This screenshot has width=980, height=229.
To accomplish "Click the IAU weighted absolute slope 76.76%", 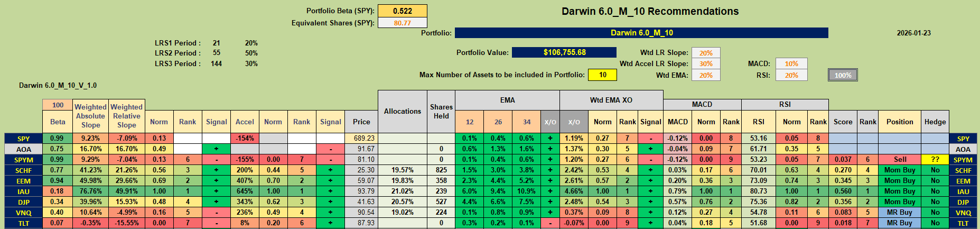I will click(90, 191).
